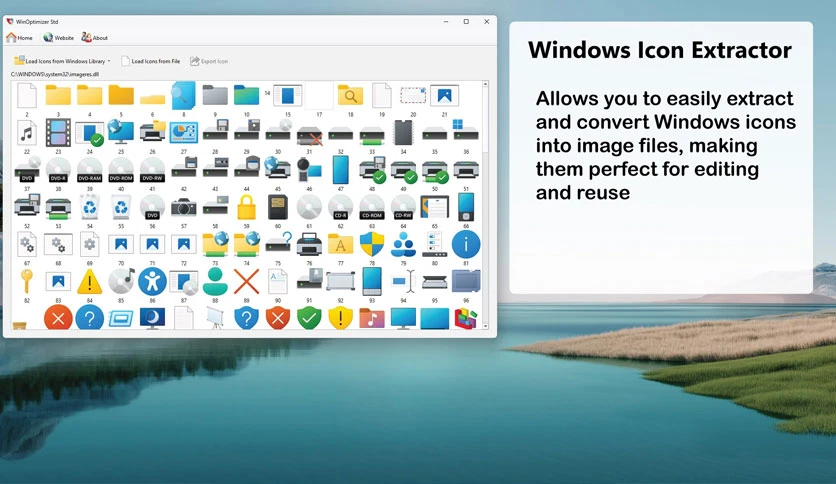
Task: Select the DVD-RW disc icon 41
Action: [x=152, y=170]
